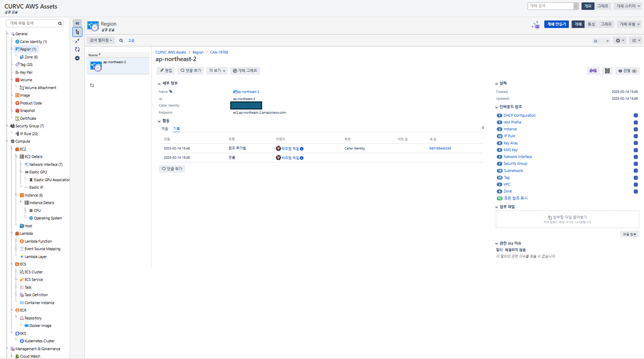Open the 개체 유형 dropdown

point(630,24)
